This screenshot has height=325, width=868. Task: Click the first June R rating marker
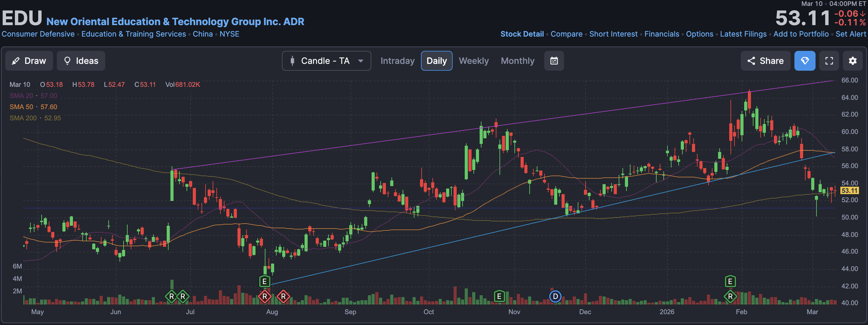[x=171, y=296]
